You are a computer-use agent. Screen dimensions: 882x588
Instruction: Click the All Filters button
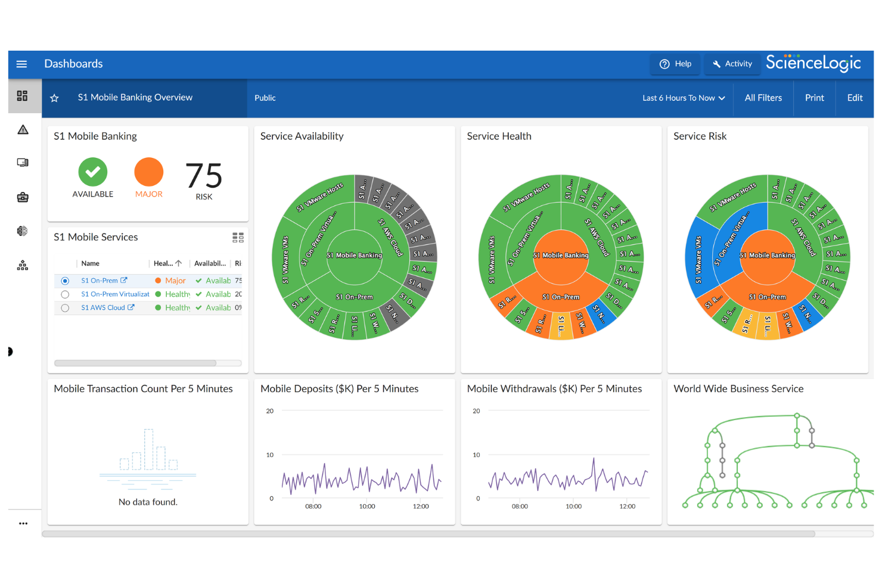point(763,98)
